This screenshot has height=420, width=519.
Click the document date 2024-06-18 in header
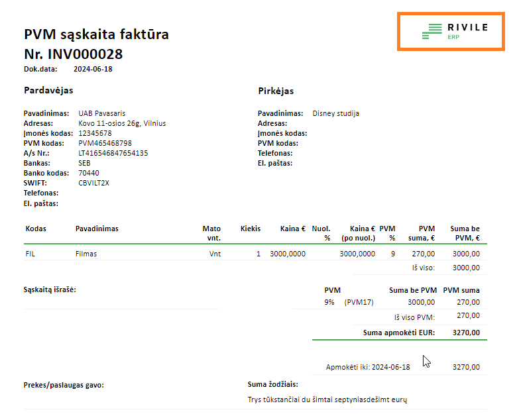pyautogui.click(x=93, y=68)
